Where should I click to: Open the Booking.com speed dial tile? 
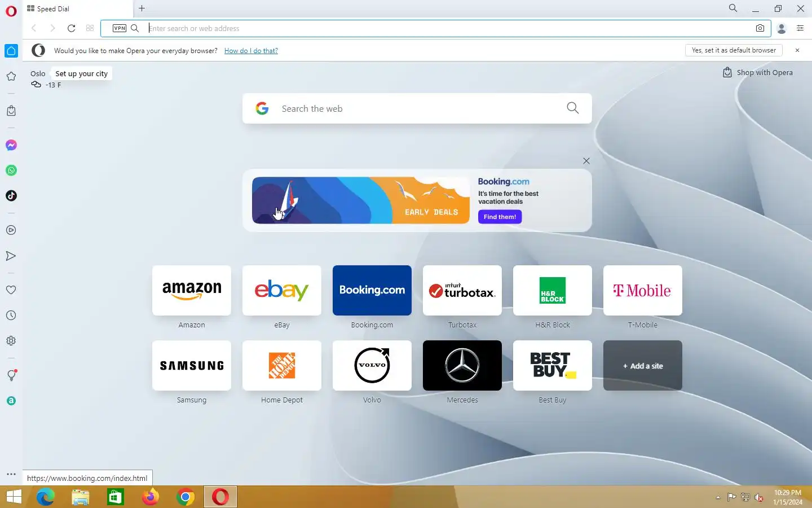click(x=372, y=290)
